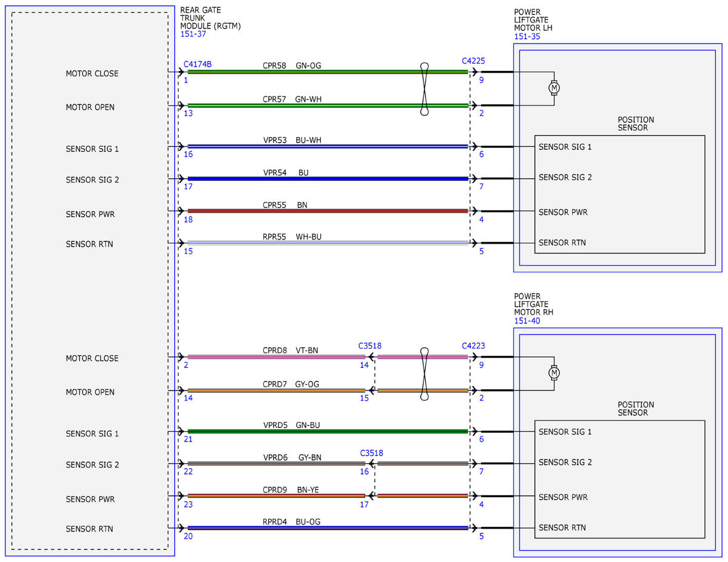Select the CPR58 GN-OG wire label
This screenshot has width=728, height=562.
tap(291, 65)
